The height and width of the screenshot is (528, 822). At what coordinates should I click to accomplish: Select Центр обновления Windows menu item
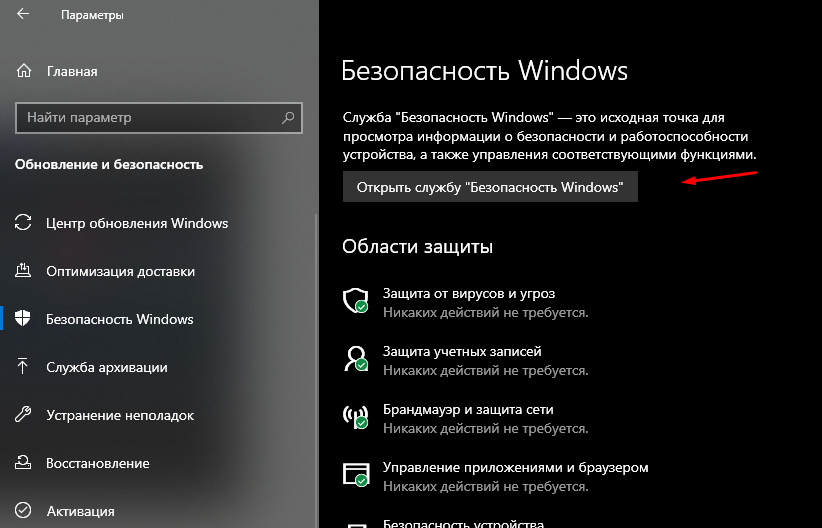coord(137,223)
